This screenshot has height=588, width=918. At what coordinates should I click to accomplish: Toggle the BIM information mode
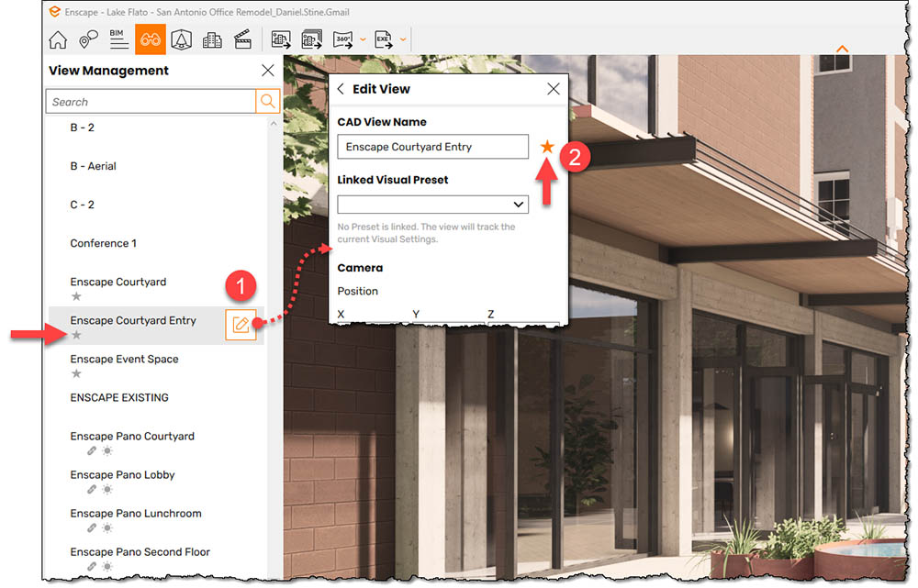pos(118,39)
